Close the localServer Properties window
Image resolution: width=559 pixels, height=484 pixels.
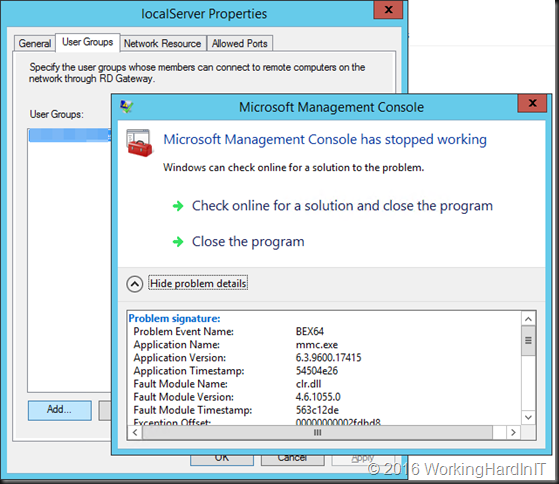pos(388,10)
